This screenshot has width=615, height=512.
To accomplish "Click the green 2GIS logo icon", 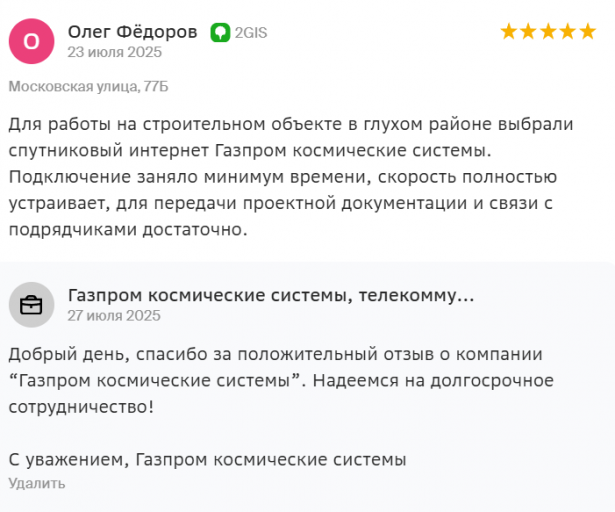I will (x=220, y=33).
